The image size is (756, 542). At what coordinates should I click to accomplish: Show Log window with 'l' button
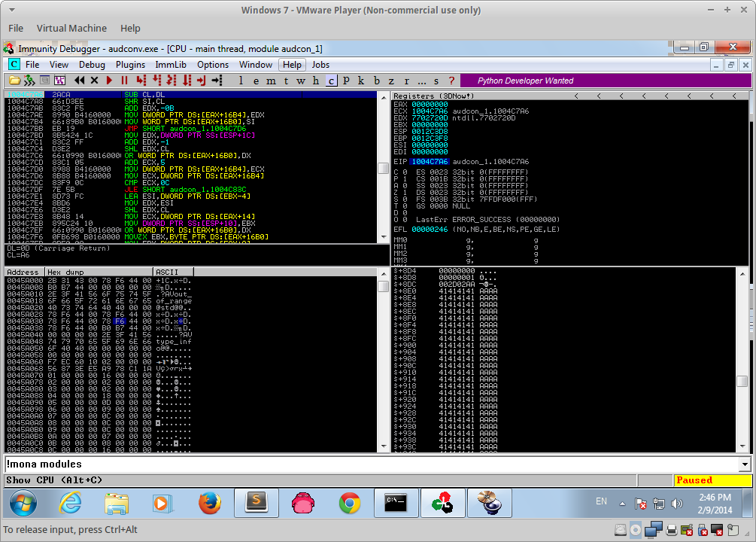(x=241, y=81)
